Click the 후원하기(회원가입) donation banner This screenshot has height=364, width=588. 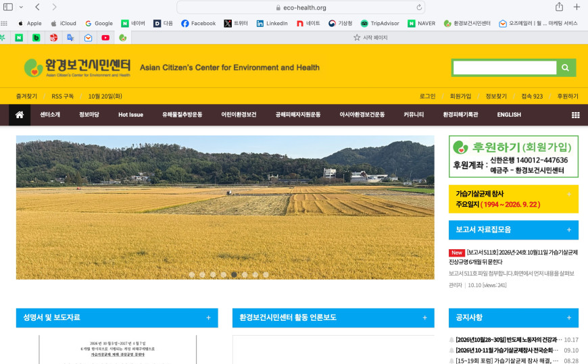[x=514, y=157]
